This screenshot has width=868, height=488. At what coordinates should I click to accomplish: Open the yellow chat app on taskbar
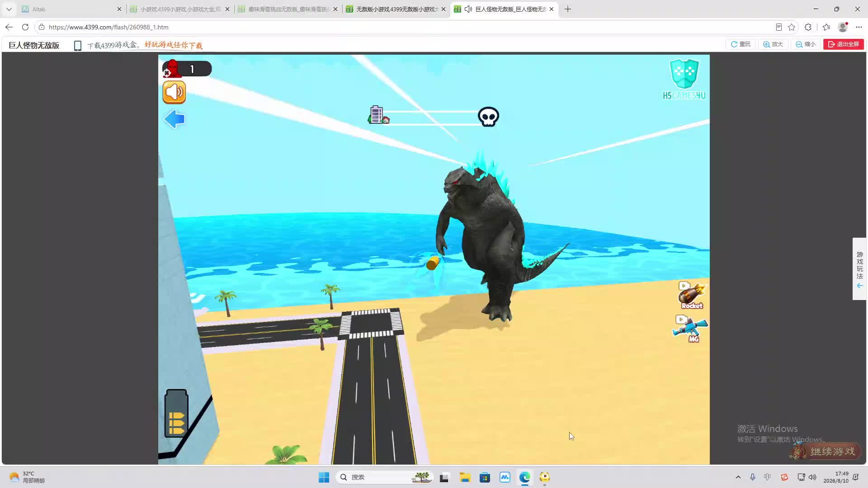(x=544, y=477)
